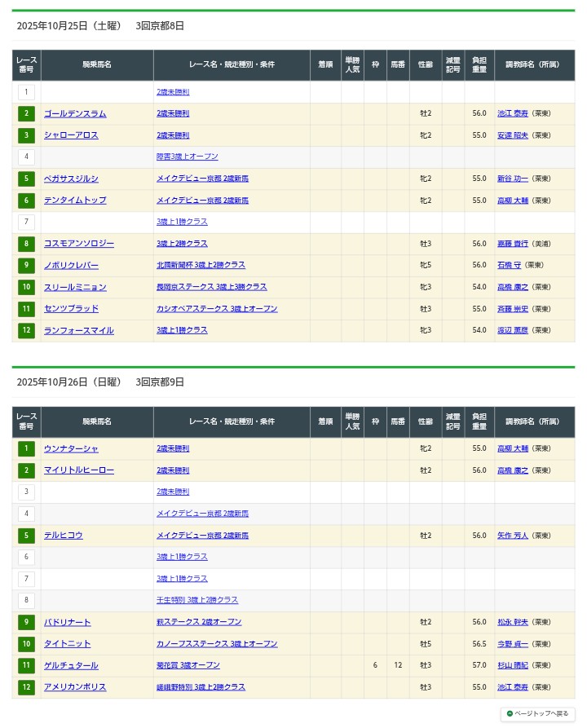
Task: Open horse link パドリナート
Action: [x=68, y=622]
